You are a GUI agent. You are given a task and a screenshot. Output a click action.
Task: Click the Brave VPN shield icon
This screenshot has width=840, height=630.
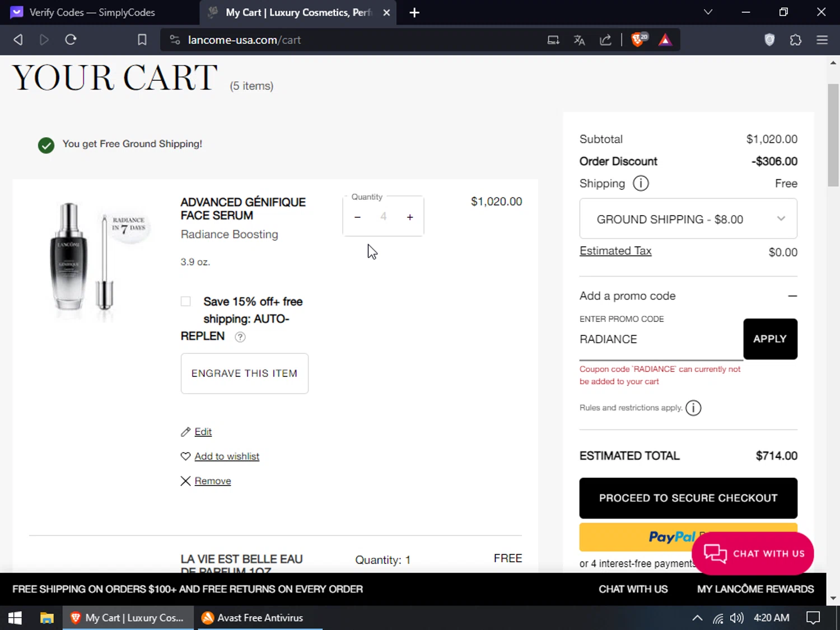click(x=769, y=40)
